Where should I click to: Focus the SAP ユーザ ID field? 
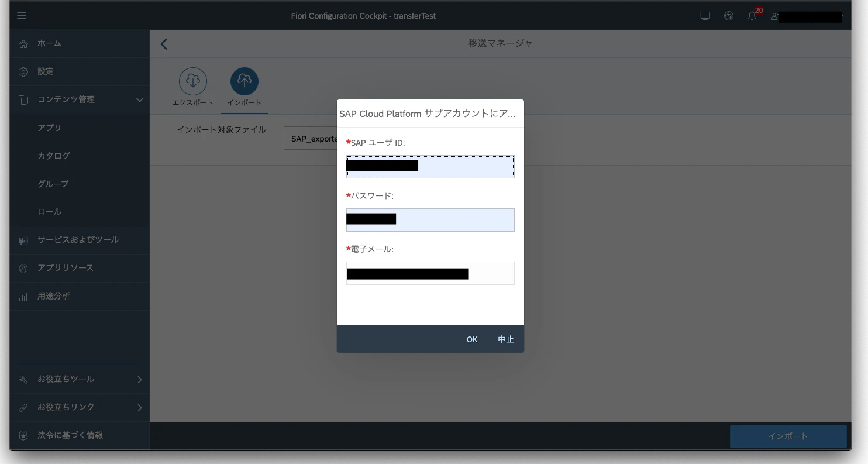[x=430, y=166]
